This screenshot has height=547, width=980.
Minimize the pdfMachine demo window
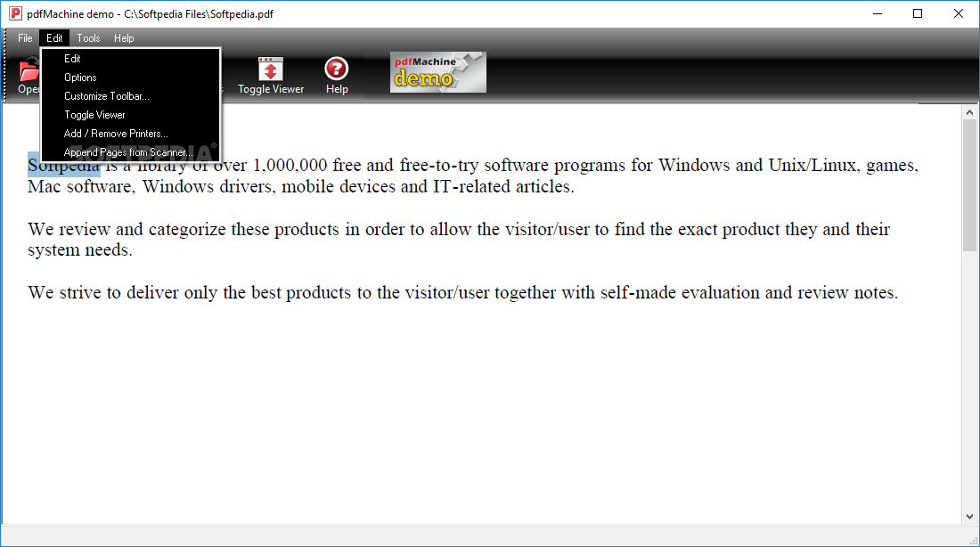[878, 13]
